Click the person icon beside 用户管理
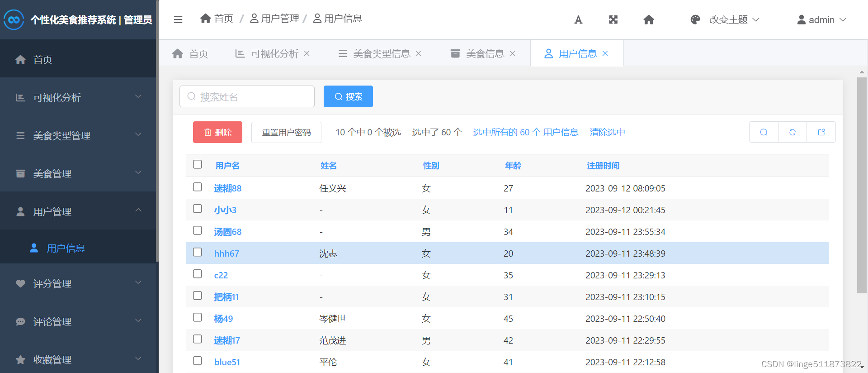This screenshot has width=868, height=373. (x=20, y=211)
